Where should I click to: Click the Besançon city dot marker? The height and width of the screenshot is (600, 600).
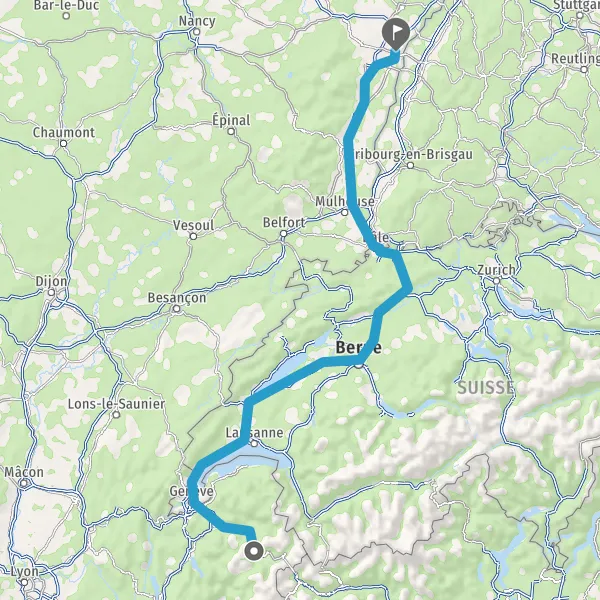pos(176,308)
